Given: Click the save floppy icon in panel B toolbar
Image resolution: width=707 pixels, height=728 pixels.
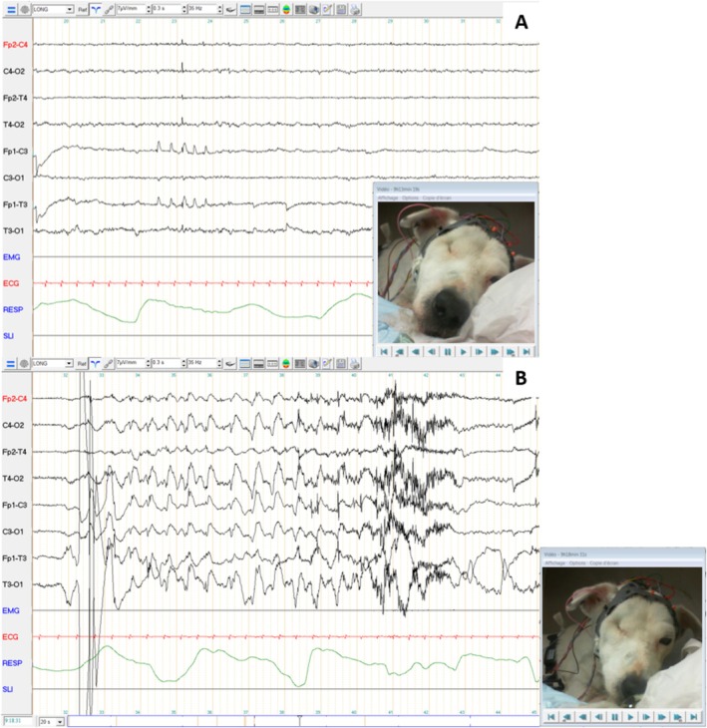Looking at the screenshot, I should tap(340, 364).
